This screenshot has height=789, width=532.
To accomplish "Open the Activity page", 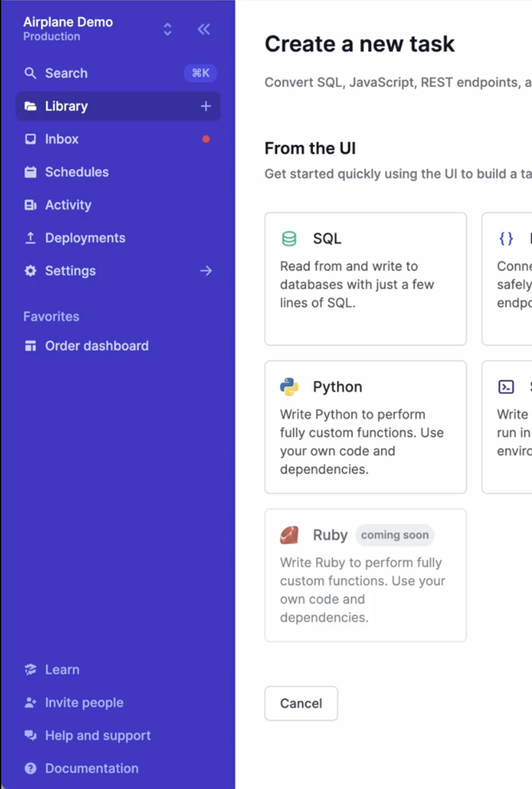I will 68,205.
